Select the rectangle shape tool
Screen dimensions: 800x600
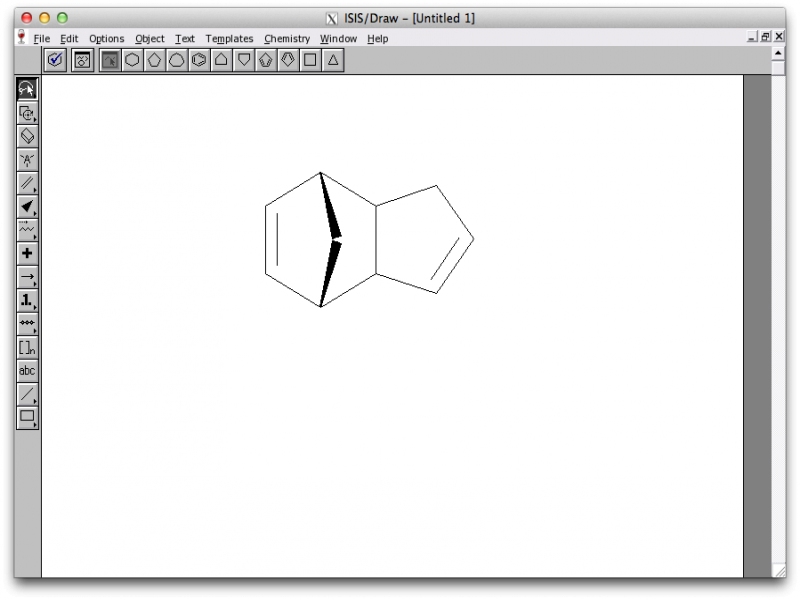pos(27,417)
